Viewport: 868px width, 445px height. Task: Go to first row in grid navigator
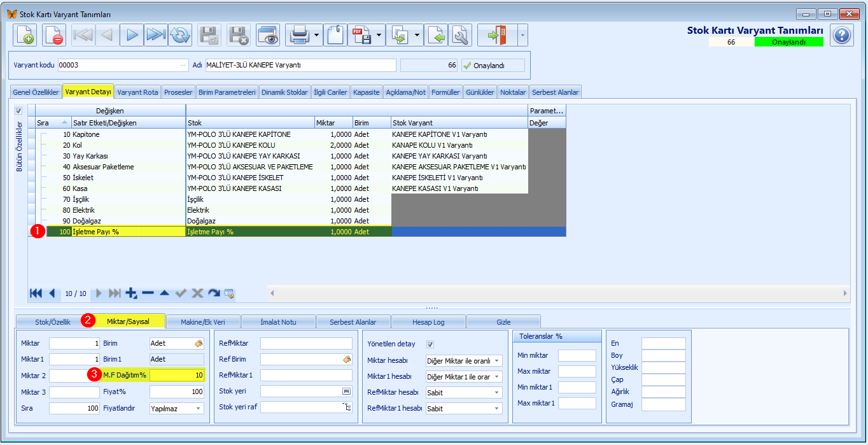[x=36, y=293]
